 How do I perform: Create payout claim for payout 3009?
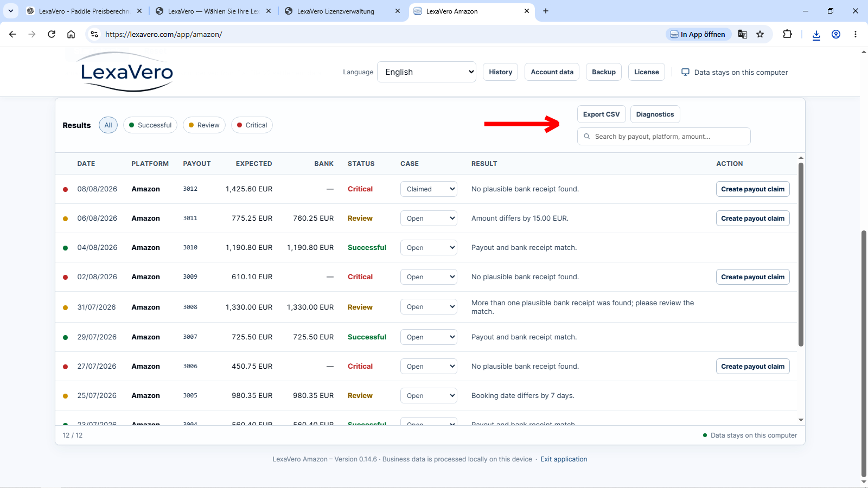click(753, 277)
